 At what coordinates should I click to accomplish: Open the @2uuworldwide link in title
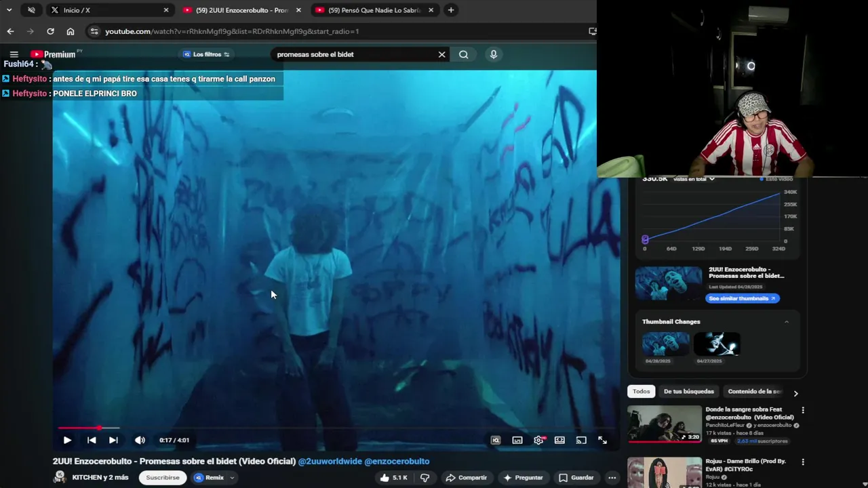click(x=330, y=462)
